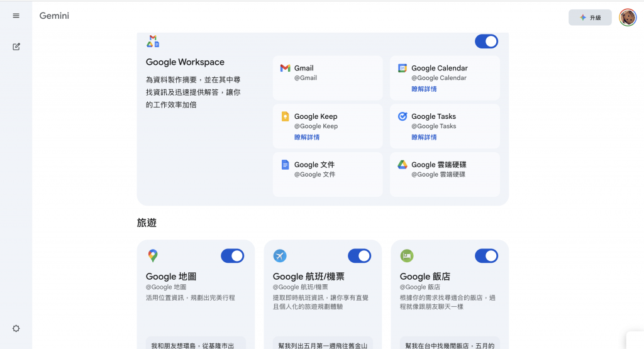Select the 幫我在台中找幾間飯店 sample prompt
This screenshot has height=349, width=644.
click(x=449, y=343)
